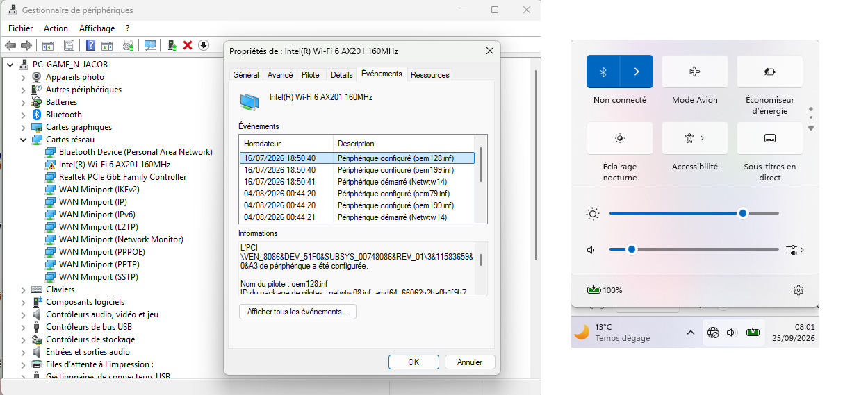This screenshot has height=395, width=868.
Task: Click the show/hide action pane toolbar icon
Action: click(x=107, y=45)
